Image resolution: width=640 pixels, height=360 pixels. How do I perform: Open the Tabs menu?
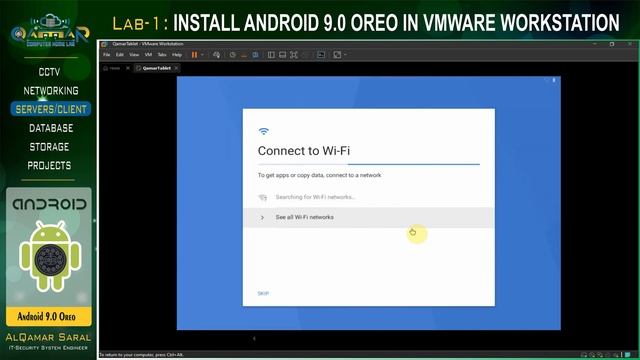[x=162, y=55]
